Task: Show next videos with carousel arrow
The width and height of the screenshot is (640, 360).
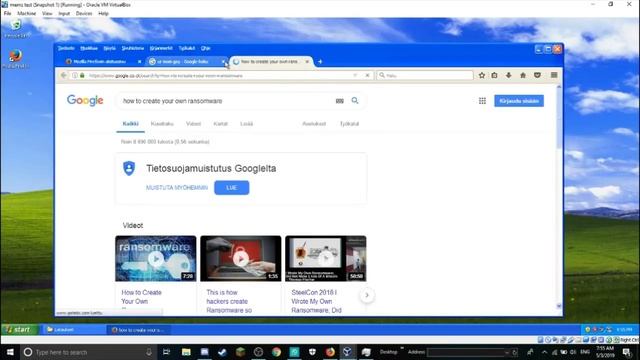Action: click(x=367, y=295)
